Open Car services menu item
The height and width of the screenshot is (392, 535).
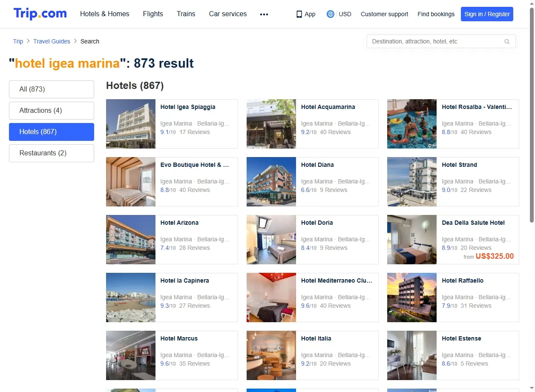point(228,14)
